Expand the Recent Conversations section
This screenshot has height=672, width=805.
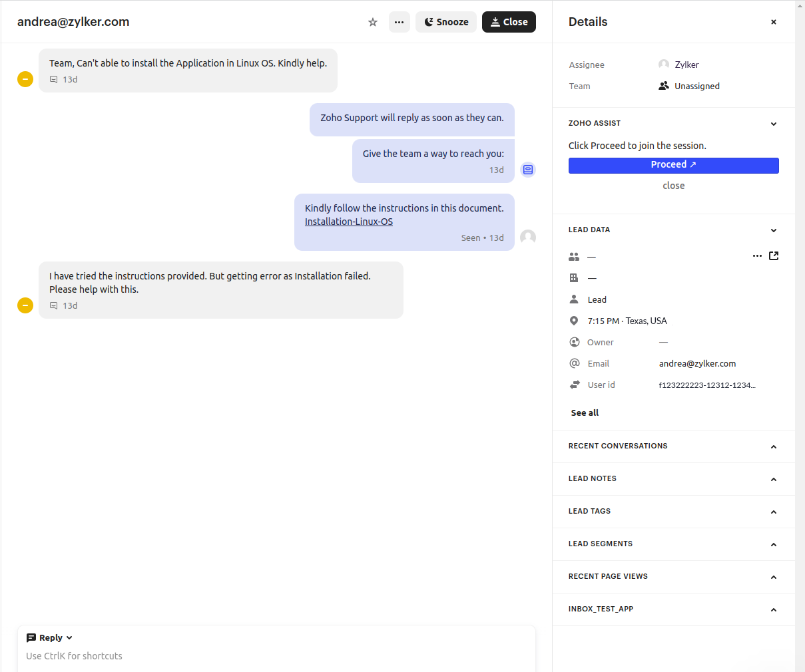pos(774,446)
